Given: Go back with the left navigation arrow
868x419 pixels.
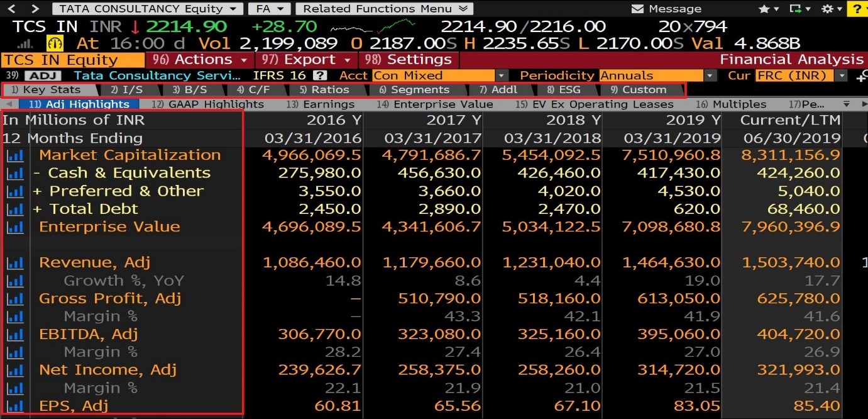Looking at the screenshot, I should point(13,9).
